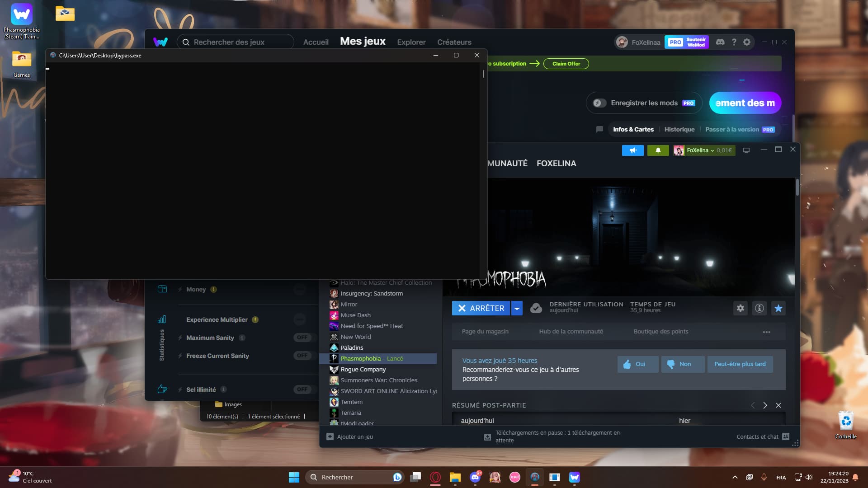The height and width of the screenshot is (488, 868).
Task: Click Steam announcements megaphone button
Action: pyautogui.click(x=632, y=150)
